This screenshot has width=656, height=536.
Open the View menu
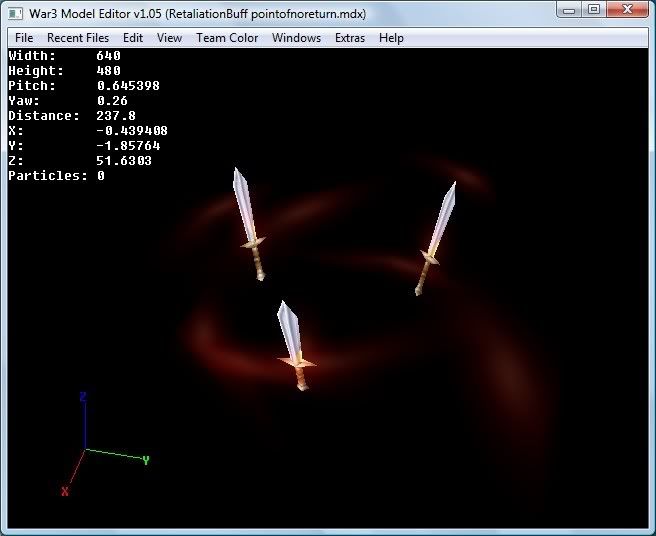tap(169, 38)
